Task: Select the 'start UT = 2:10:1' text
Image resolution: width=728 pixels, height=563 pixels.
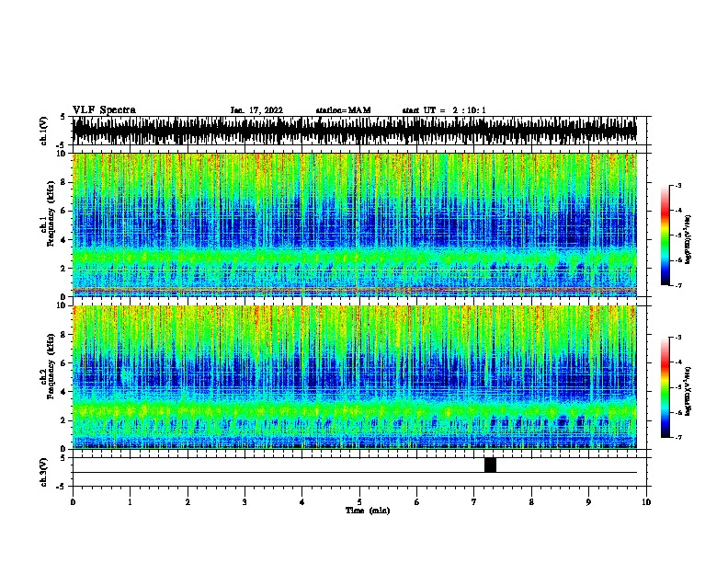Action: click(444, 110)
